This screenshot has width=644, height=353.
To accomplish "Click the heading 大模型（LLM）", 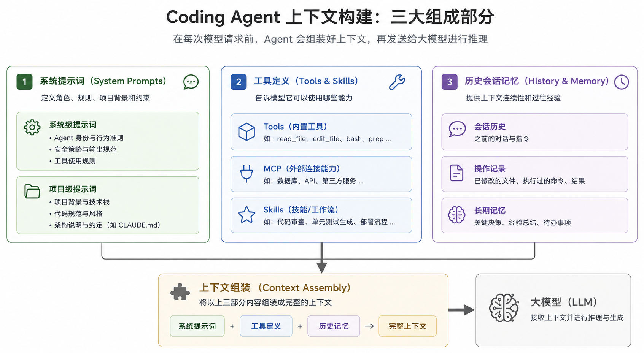I will [564, 302].
